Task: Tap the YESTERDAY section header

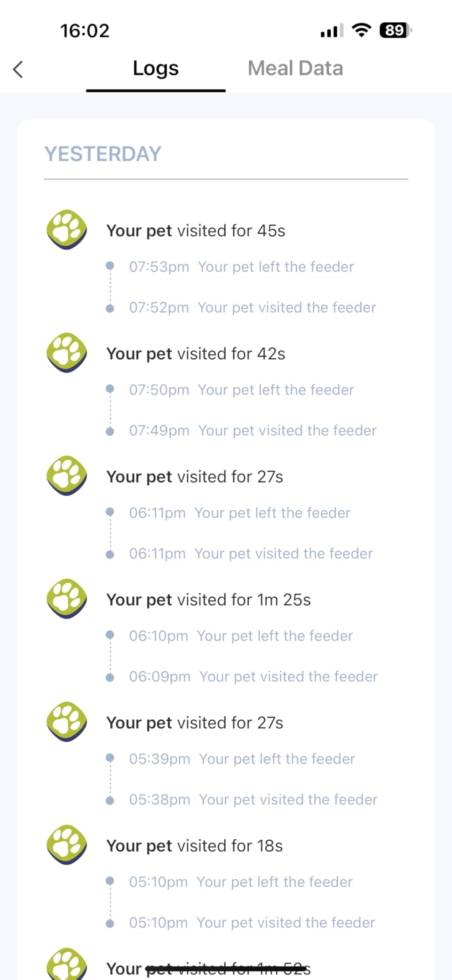Action: pyautogui.click(x=103, y=154)
